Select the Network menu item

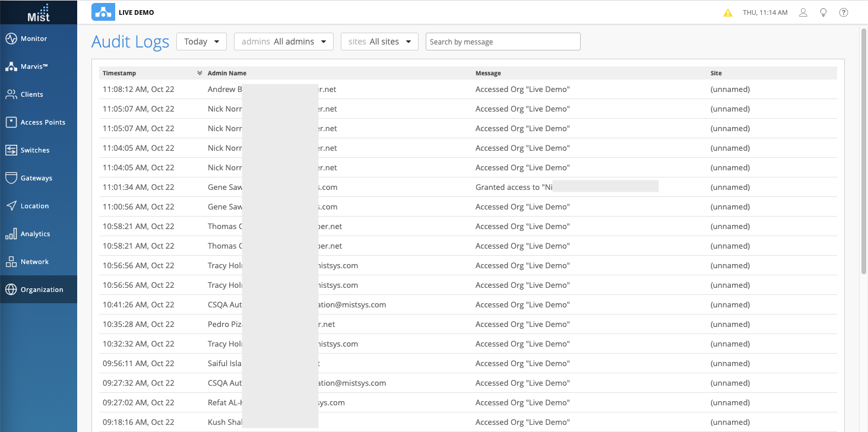tap(34, 262)
